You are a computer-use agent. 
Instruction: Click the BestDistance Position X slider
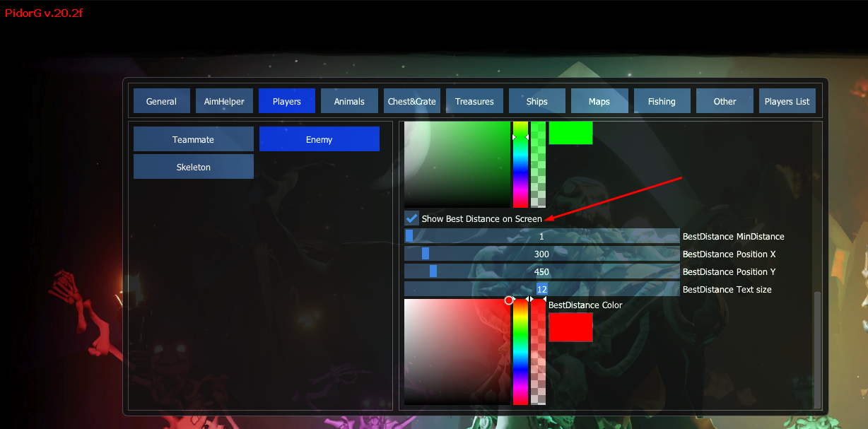coord(541,254)
